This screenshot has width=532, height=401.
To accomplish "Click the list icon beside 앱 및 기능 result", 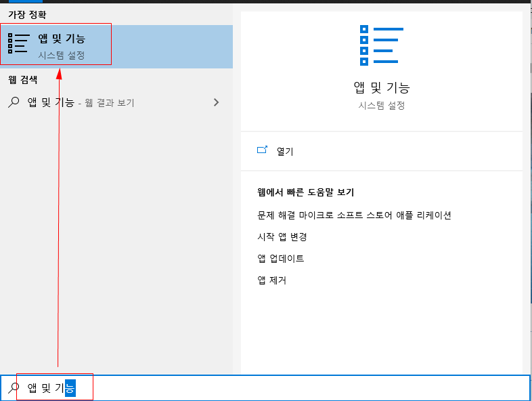I will point(18,43).
